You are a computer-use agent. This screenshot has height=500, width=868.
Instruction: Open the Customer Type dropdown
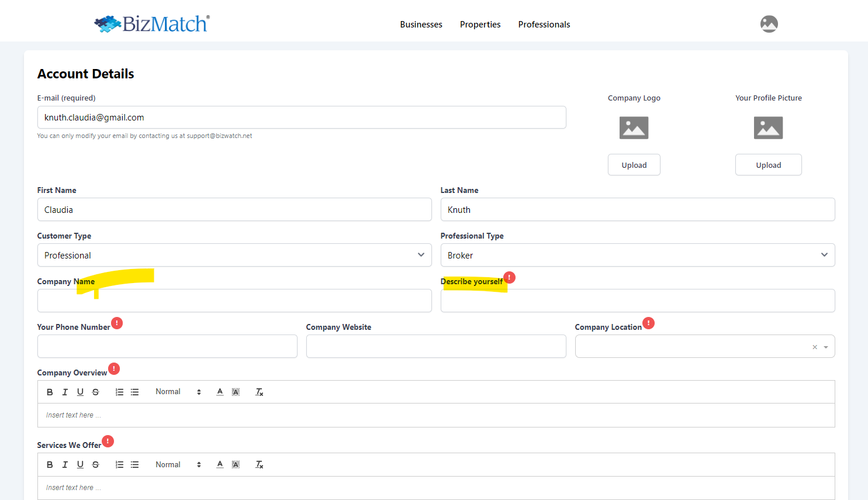[x=234, y=255]
